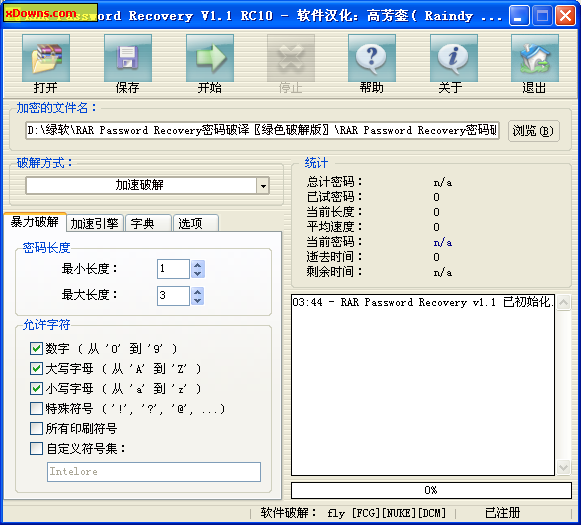Click the 最小长度 value field
Viewport: 581px width, 525px height.
coord(173,269)
